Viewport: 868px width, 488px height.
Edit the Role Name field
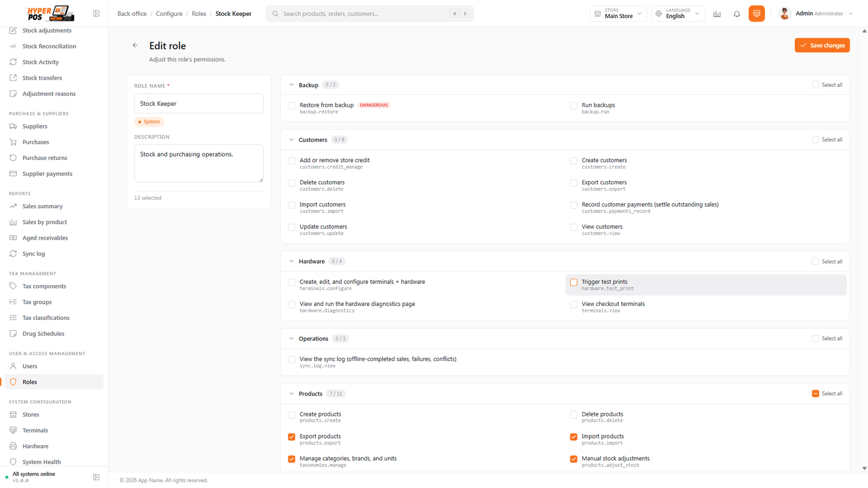pos(199,104)
